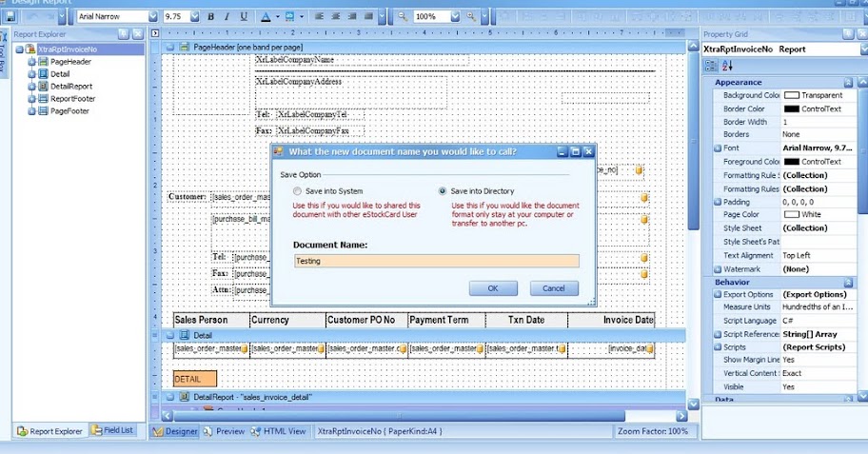Click the zoom in magnifier icon
Viewport: 868px width, 454px height.
coord(471,16)
